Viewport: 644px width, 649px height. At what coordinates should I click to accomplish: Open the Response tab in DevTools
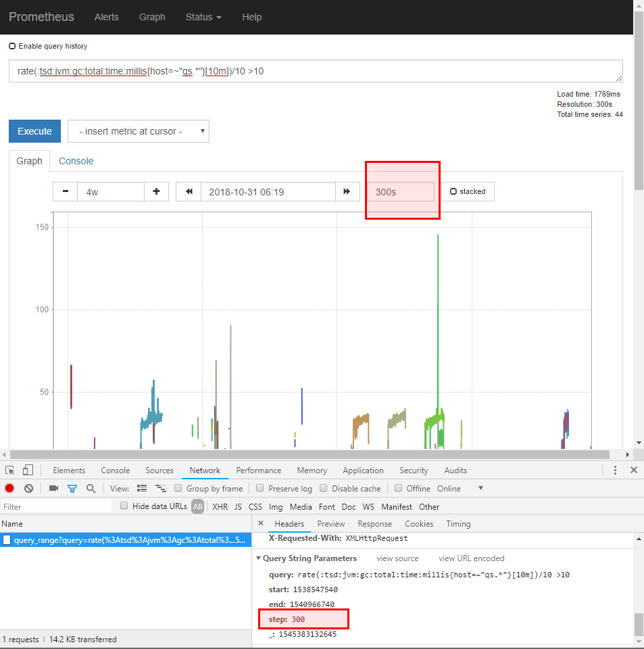pyautogui.click(x=374, y=523)
